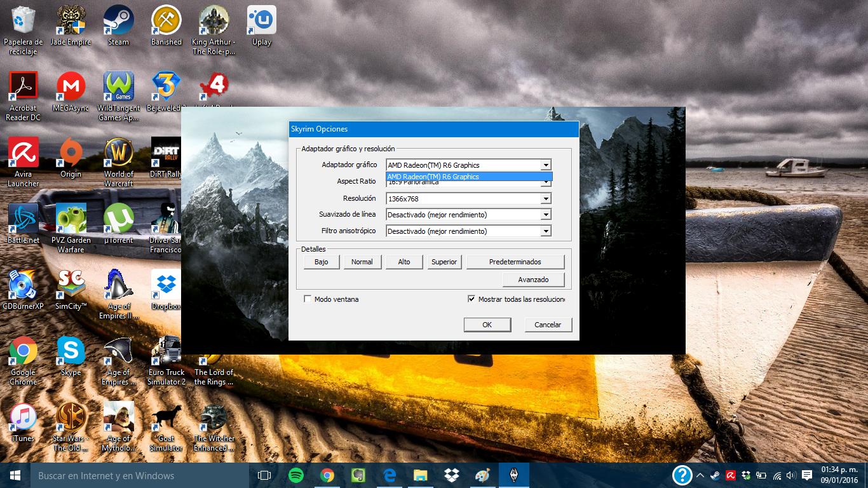Set detail preset to Superior
The image size is (868, 488).
444,262
